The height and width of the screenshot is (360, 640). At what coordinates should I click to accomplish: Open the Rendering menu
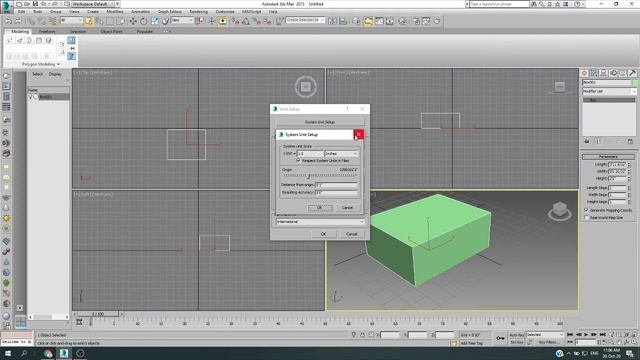click(198, 11)
